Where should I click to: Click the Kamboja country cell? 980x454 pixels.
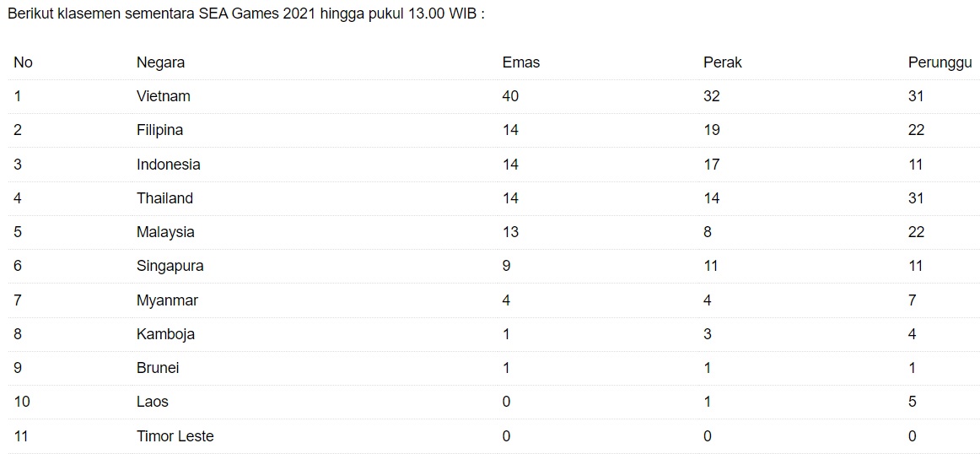pyautogui.click(x=165, y=334)
